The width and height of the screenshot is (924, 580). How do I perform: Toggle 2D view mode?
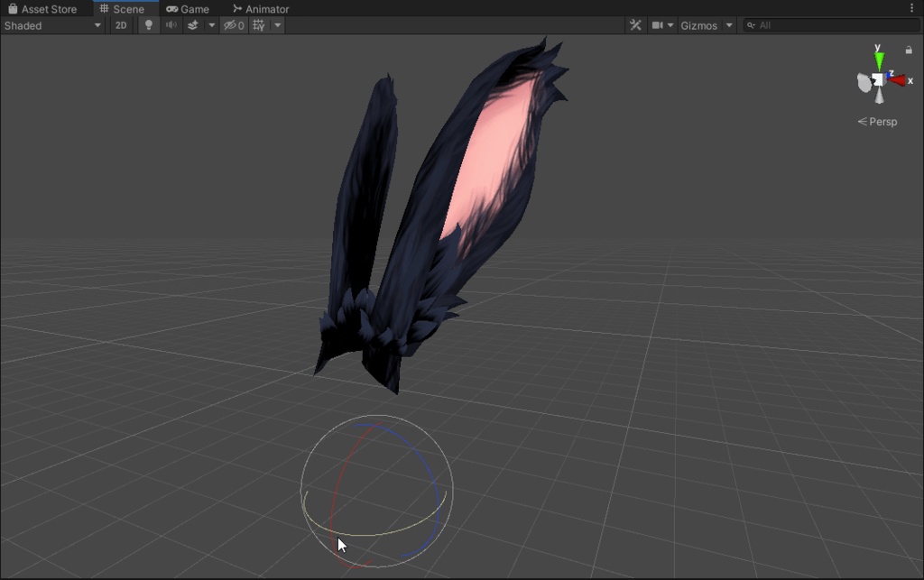[121, 25]
